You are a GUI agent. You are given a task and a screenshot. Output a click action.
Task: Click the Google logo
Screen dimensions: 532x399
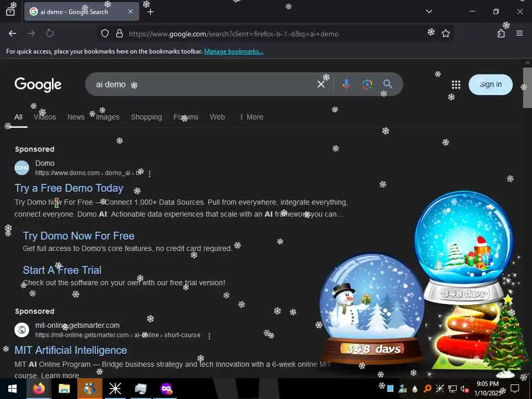coord(38,85)
